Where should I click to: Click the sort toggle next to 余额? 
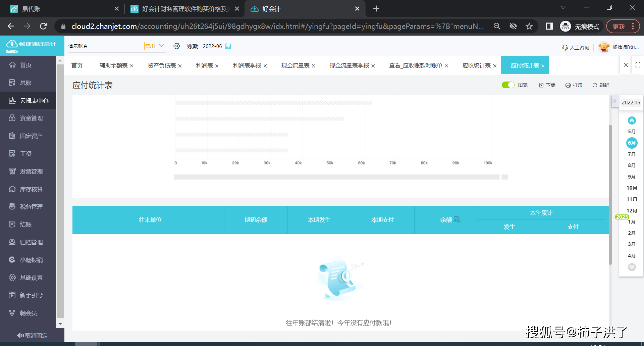[x=457, y=219]
